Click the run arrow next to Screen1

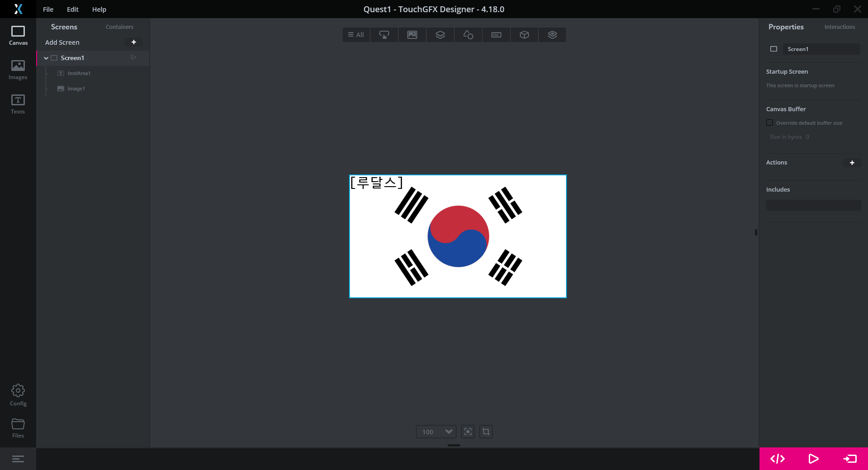coord(133,57)
